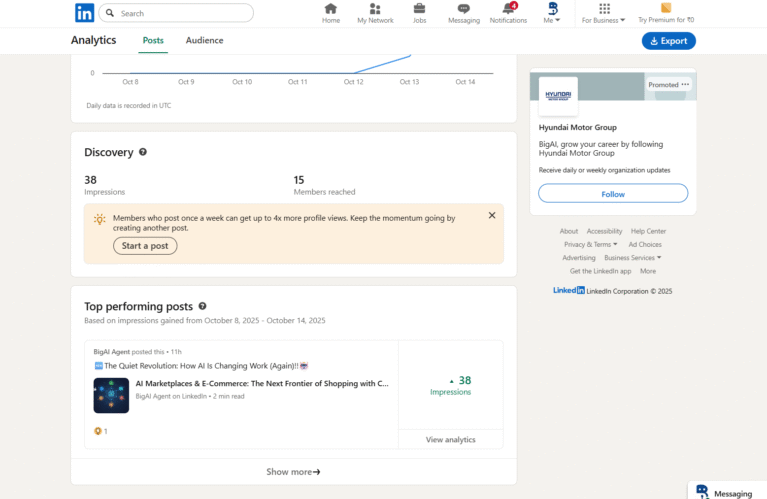The height and width of the screenshot is (499, 767).
Task: Click the Discovery help question icon
Action: click(x=143, y=152)
